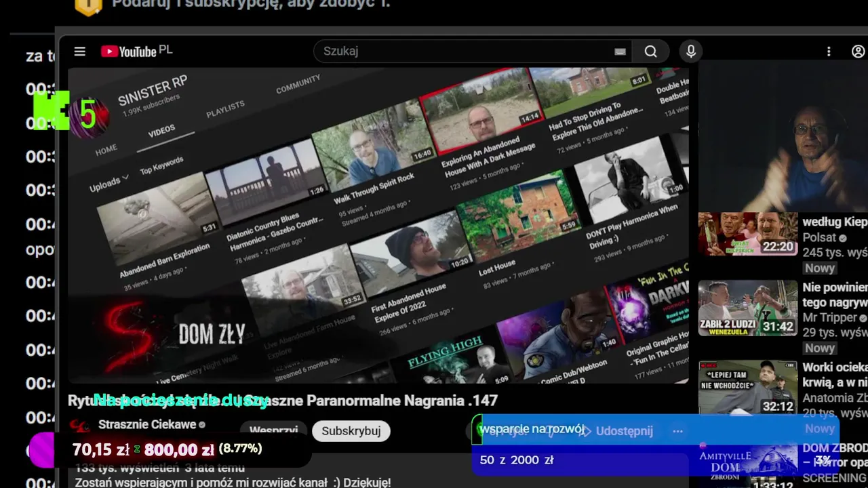Click the video player showing SINISTER RP
The height and width of the screenshot is (488, 868).
click(x=378, y=225)
